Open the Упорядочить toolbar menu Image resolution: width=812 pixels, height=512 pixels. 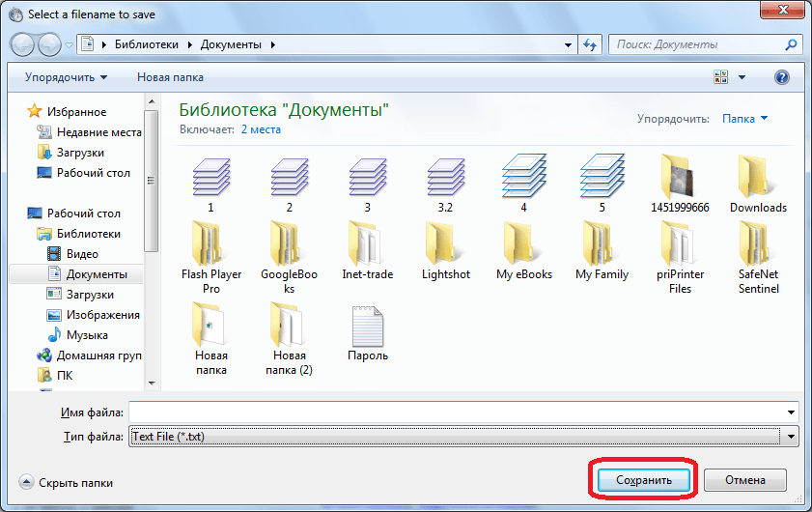click(x=67, y=77)
